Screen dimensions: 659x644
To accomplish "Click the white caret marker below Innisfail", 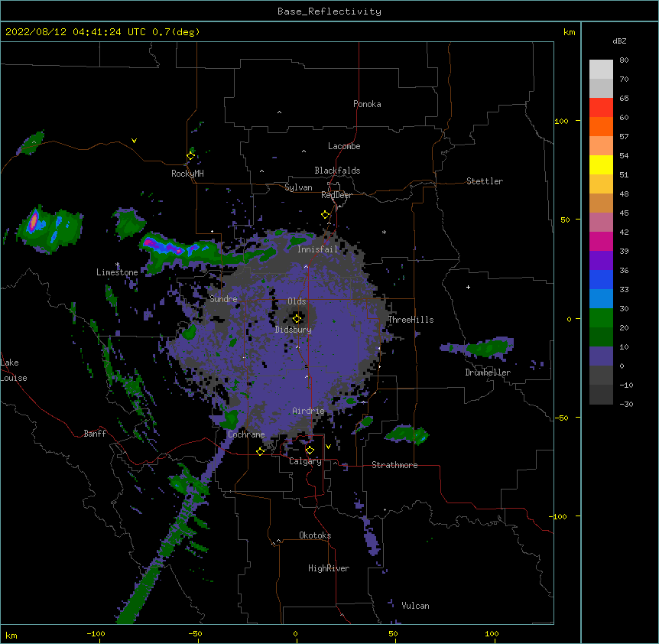I will [x=306, y=266].
